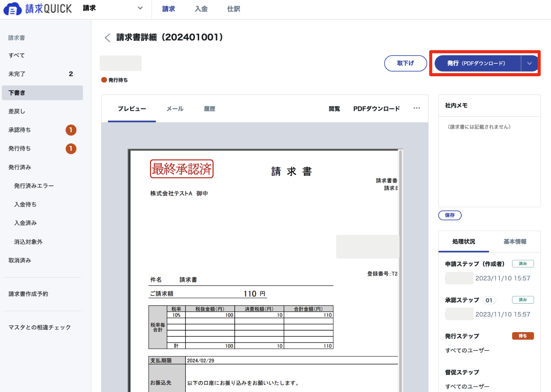Click the 発行待ち status label under title
The image size is (551, 392).
pyautogui.click(x=114, y=80)
